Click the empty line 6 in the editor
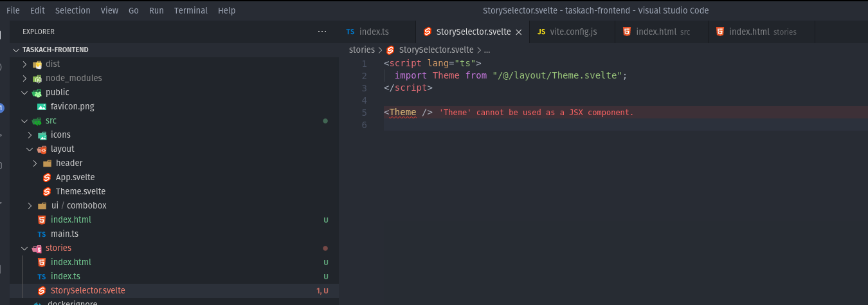 click(x=626, y=124)
